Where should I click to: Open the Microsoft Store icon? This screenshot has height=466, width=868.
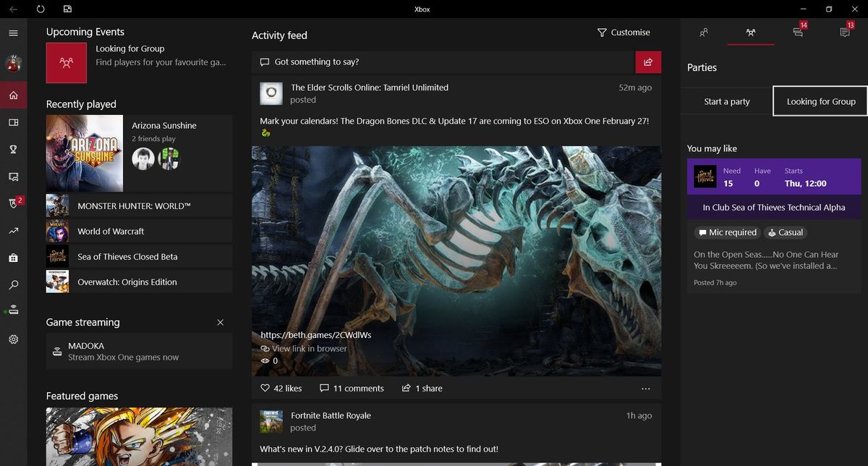[x=13, y=258]
